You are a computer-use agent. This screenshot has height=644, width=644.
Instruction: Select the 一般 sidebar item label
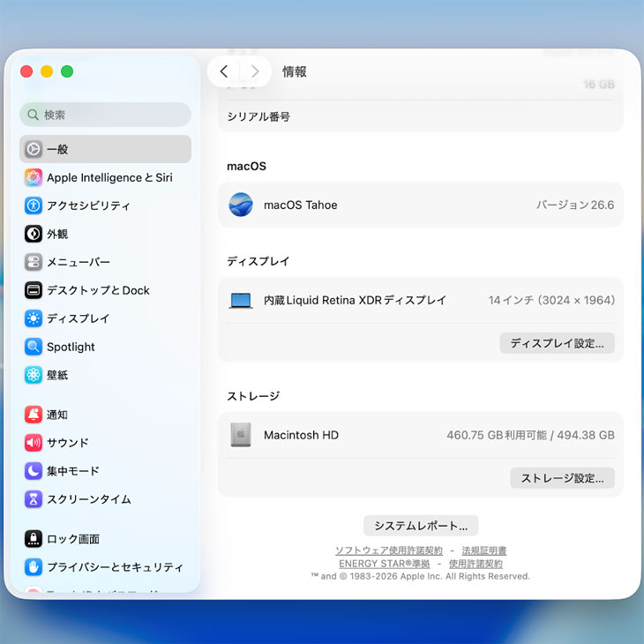pyautogui.click(x=57, y=149)
